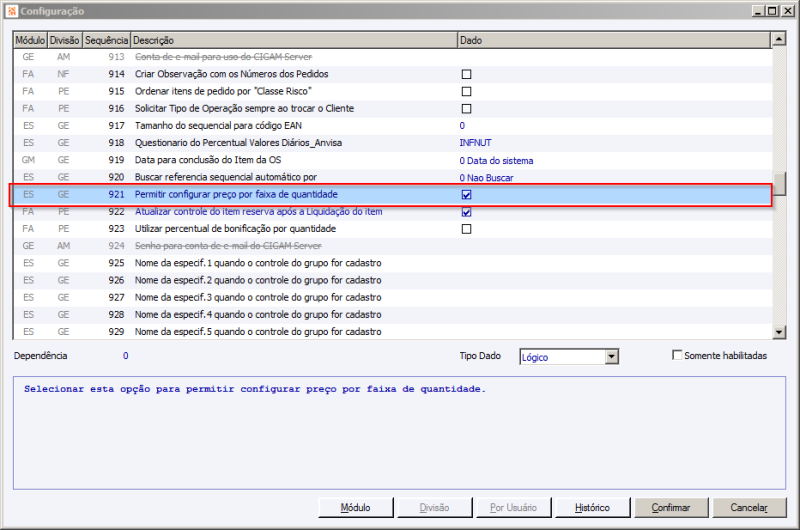The height and width of the screenshot is (530, 800).
Task: Open the Tipo Dado dropdown arrow
Action: (612, 357)
